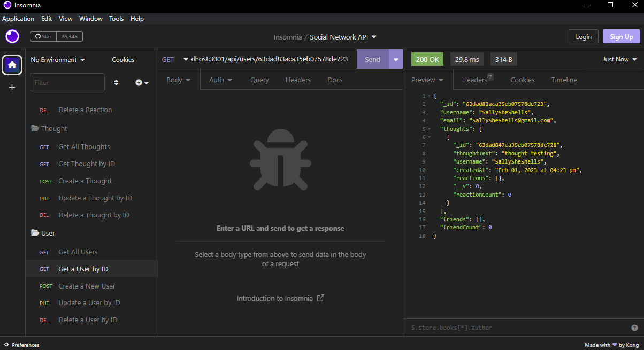This screenshot has width=644, height=350.
Task: Focus the JSONPath response filter field
Action: click(x=517, y=328)
